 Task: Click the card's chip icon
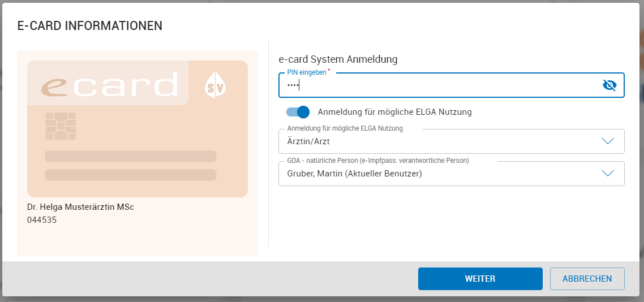pyautogui.click(x=61, y=126)
